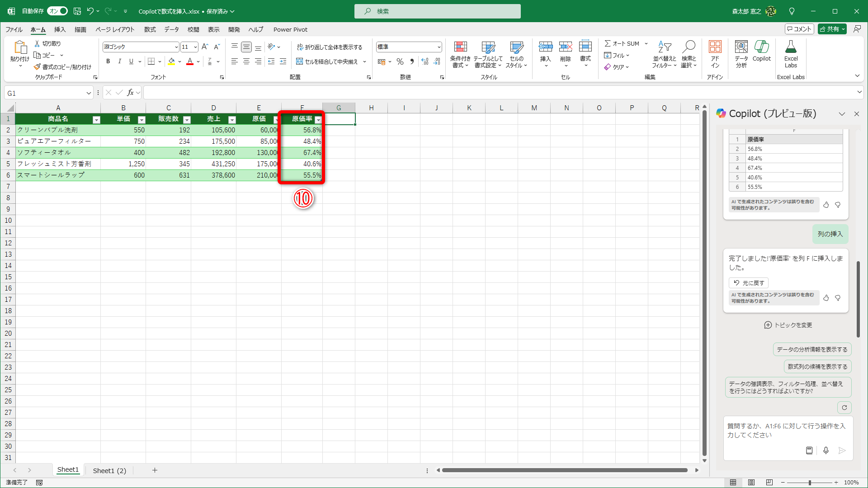Click the zoom slider in status bar

click(x=809, y=483)
